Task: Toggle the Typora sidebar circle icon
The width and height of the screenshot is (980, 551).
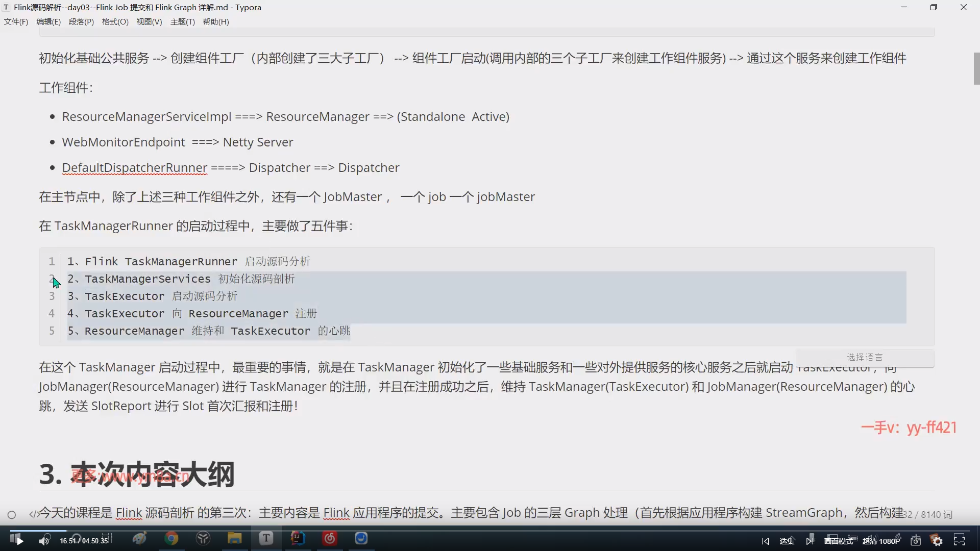Action: click(x=12, y=515)
